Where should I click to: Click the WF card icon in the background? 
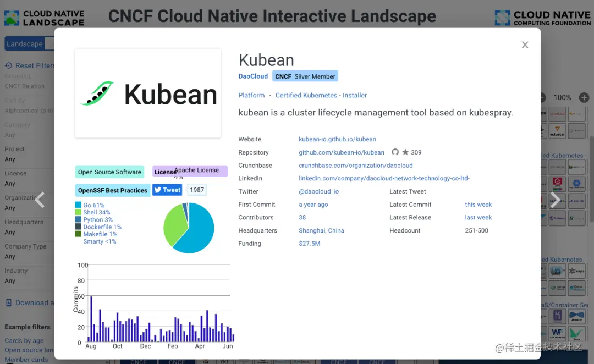coord(557,333)
